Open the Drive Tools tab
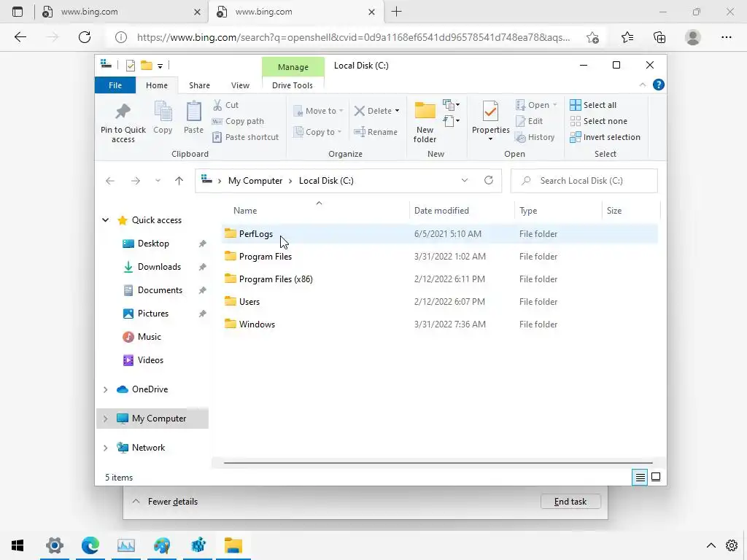This screenshot has height=560, width=747. tap(293, 85)
